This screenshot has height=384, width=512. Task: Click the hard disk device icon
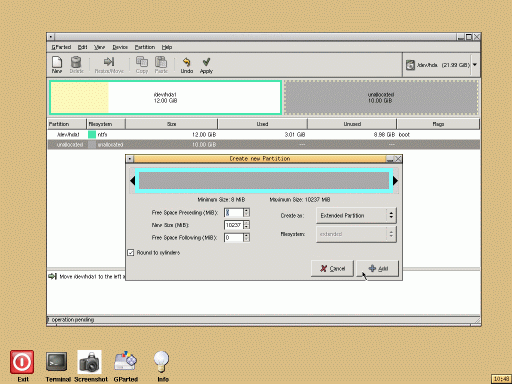(x=410, y=65)
